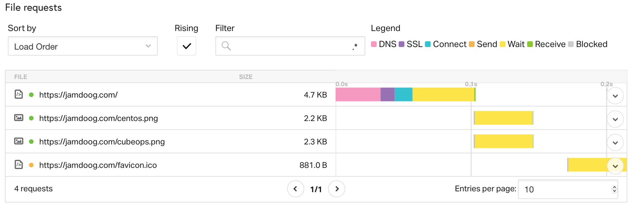This screenshot has height=213, width=644.
Task: Go to the next page of requests
Action: 336,189
